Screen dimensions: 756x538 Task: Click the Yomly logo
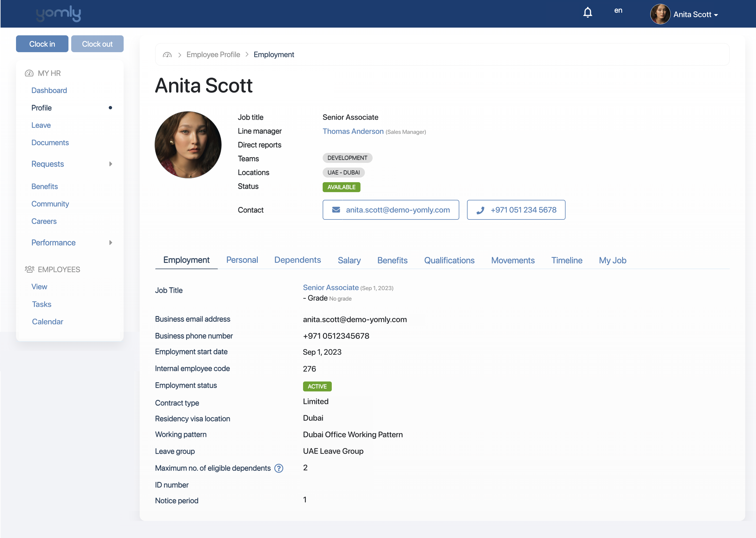click(x=58, y=14)
